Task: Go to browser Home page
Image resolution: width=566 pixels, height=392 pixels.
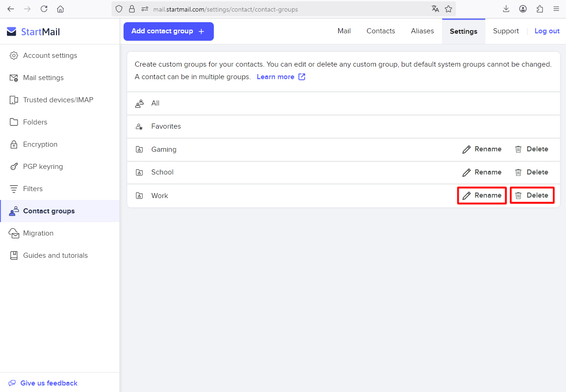Action: (x=60, y=9)
